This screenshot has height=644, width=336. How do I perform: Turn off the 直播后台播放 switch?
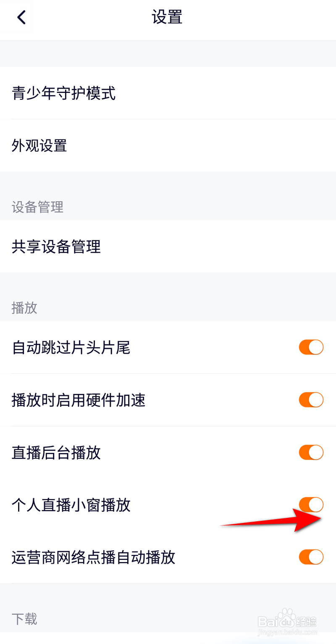click(311, 453)
